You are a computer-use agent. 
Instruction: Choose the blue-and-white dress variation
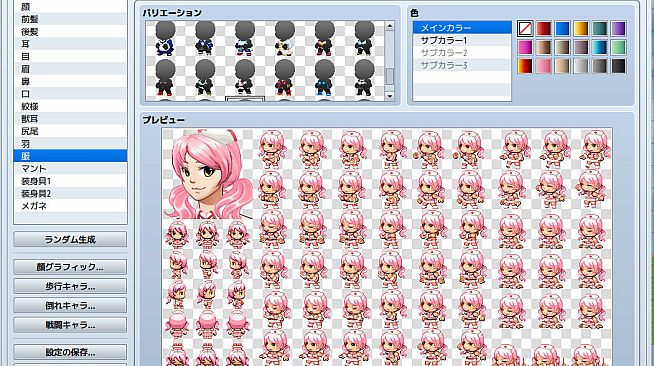[165, 39]
